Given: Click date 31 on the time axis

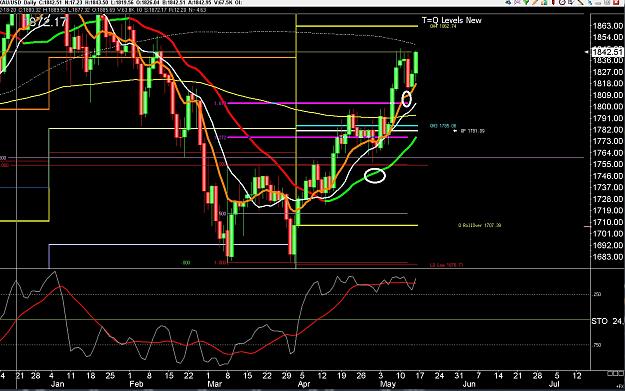Looking at the screenshot, I should pyautogui.click(x=459, y=375).
